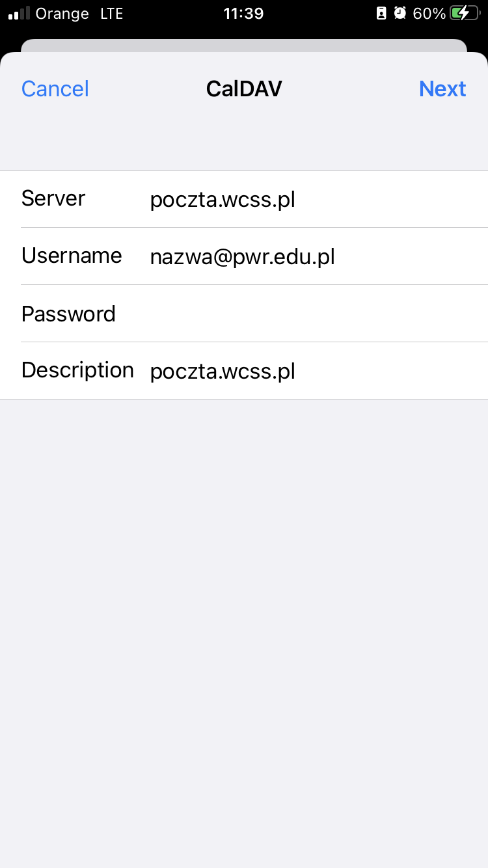Click the Description field value poczta.wcss.pl
Screen dimensions: 488x868
click(223, 372)
